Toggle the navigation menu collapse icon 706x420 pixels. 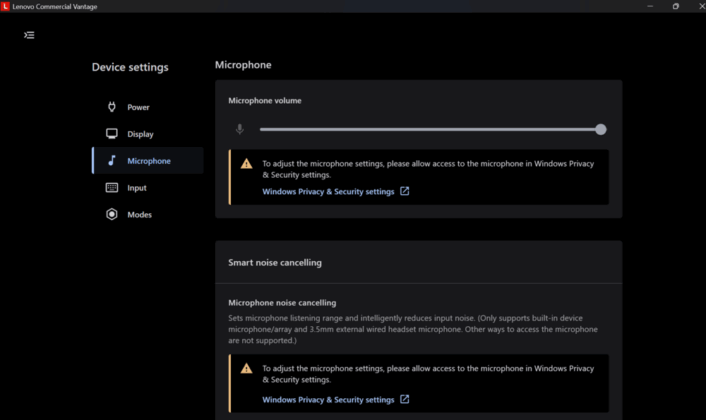[29, 35]
